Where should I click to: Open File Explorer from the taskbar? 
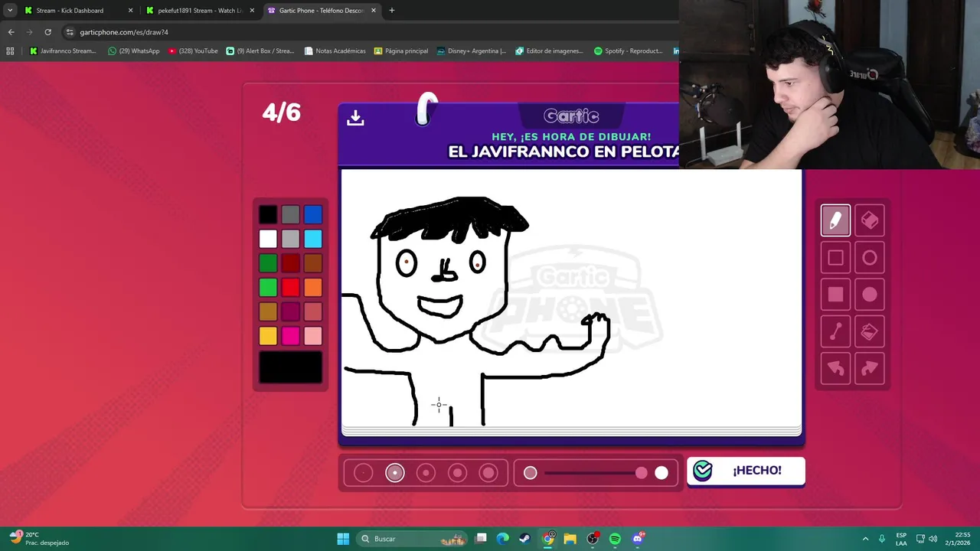tap(570, 539)
